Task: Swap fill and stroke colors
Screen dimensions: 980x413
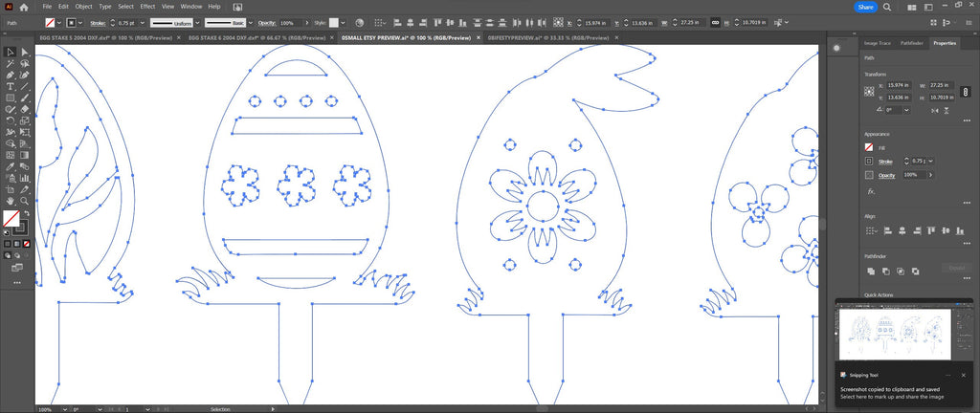Action: [28, 213]
